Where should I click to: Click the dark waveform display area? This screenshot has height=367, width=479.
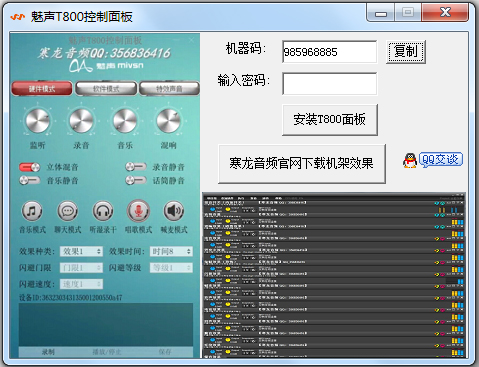point(106,324)
